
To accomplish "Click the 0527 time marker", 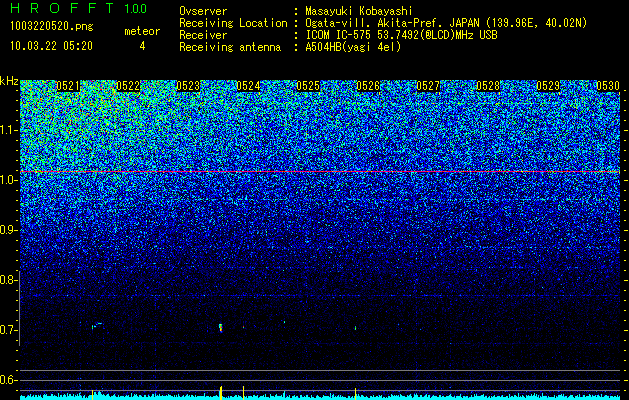I will click(x=428, y=86).
